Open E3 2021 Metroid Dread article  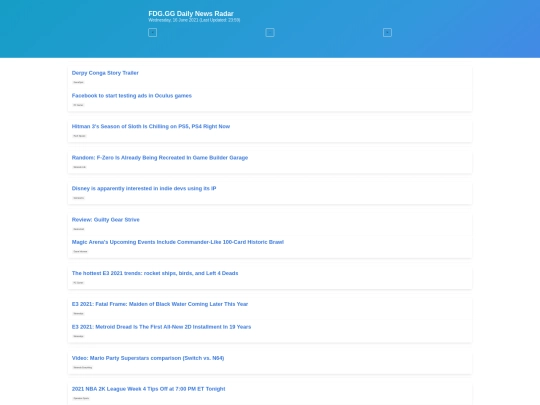tap(161, 327)
